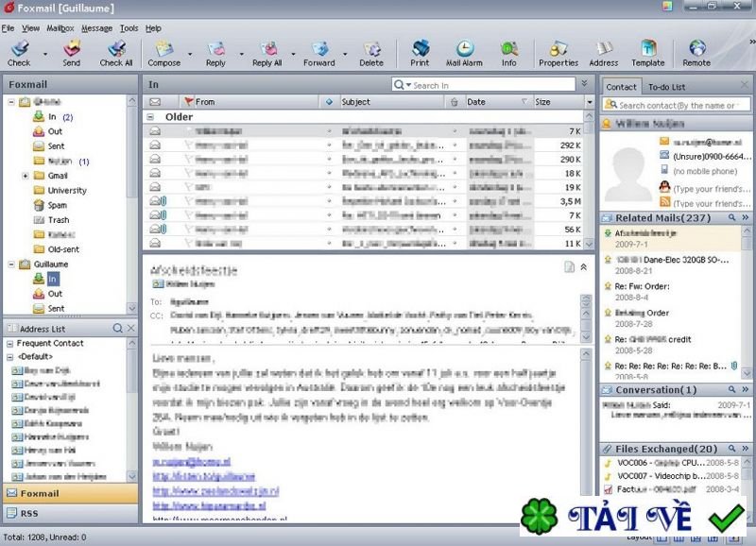Open the Reply dropdown arrow
756x546 pixels.
[242, 54]
